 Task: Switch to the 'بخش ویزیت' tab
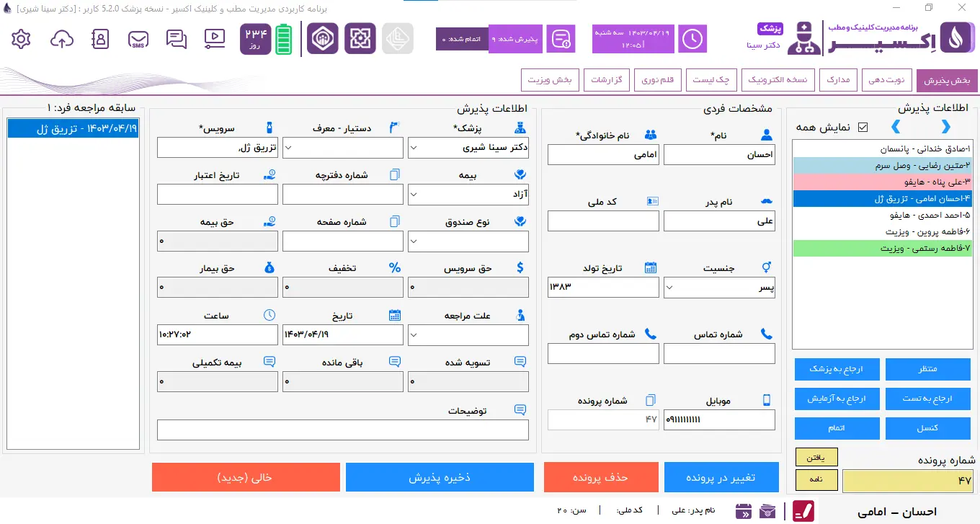click(x=550, y=80)
